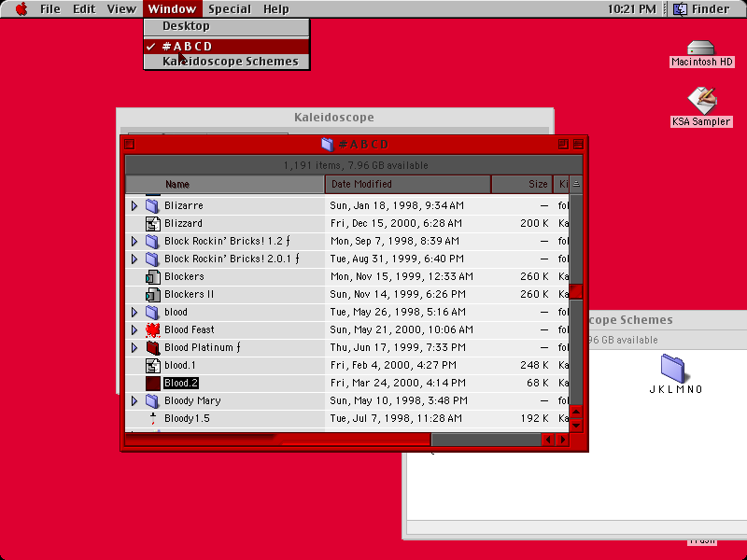
Task: Click the Blockers II scheme icon
Action: [x=152, y=294]
